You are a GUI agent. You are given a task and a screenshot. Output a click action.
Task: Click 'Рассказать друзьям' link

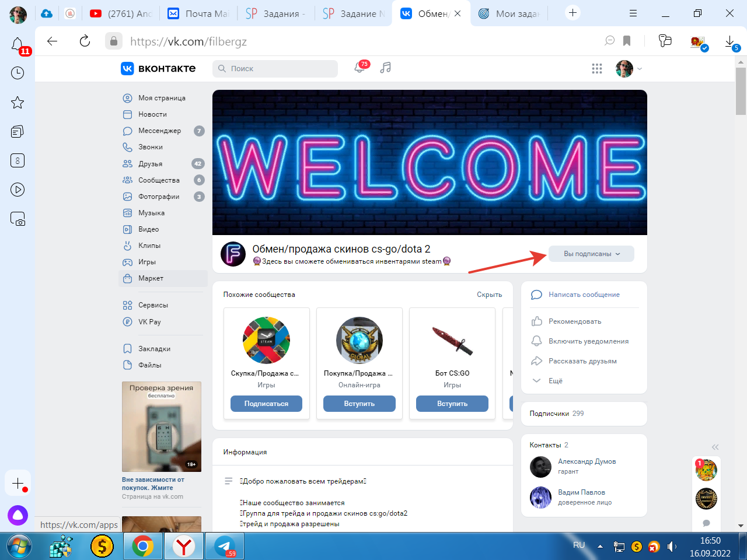coord(582,361)
